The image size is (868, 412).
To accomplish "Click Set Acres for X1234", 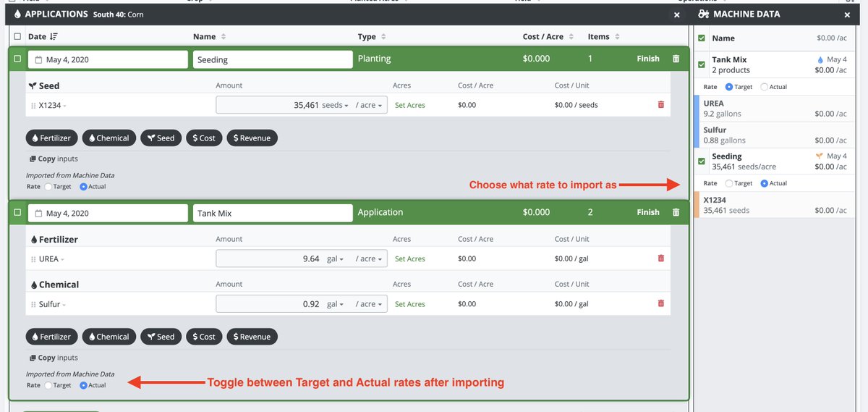I will pos(410,105).
